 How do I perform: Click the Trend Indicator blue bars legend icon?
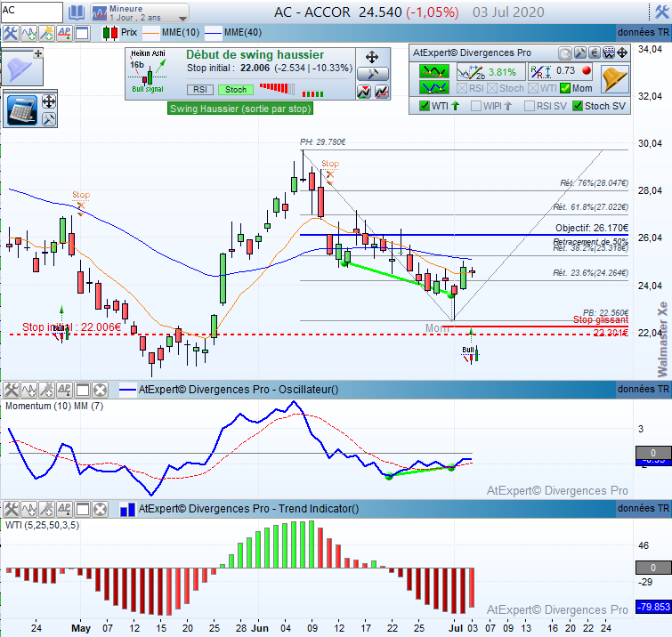[x=127, y=510]
